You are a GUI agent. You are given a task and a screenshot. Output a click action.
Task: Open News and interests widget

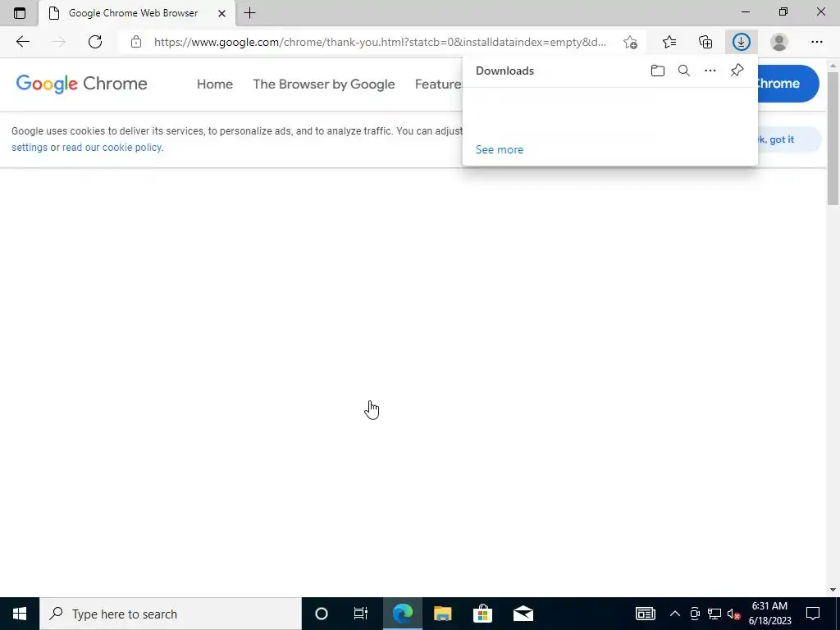[x=645, y=614]
